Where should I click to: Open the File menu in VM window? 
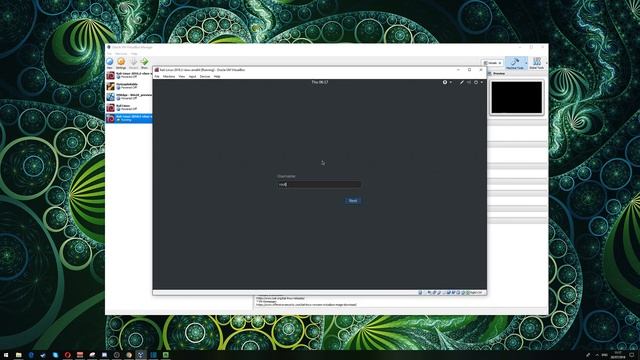click(x=157, y=76)
